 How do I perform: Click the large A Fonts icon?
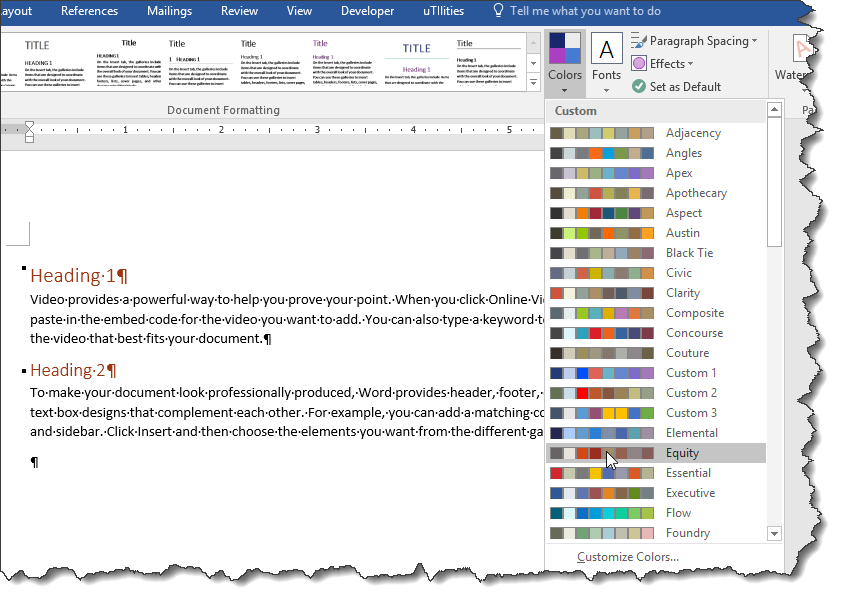[606, 50]
